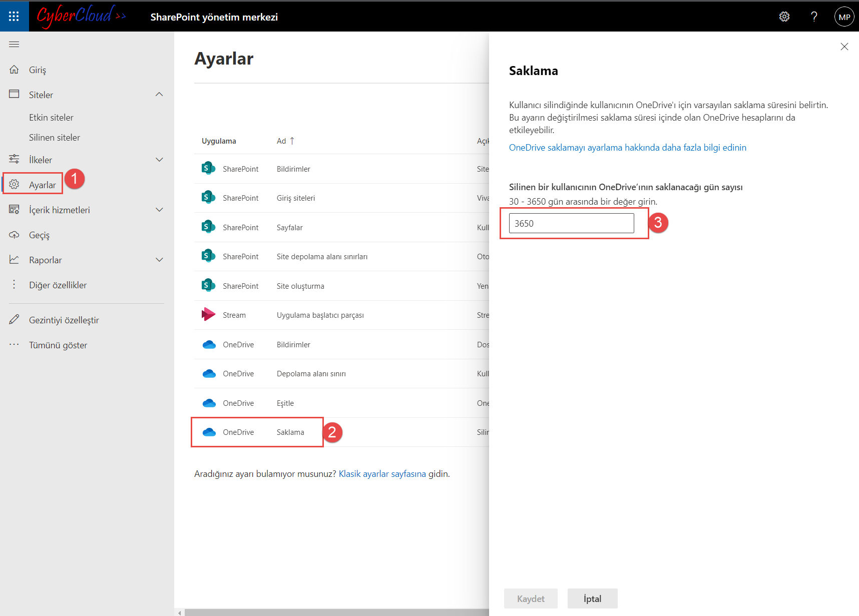The image size is (859, 616).
Task: Close the Saklama panel
Action: click(844, 47)
